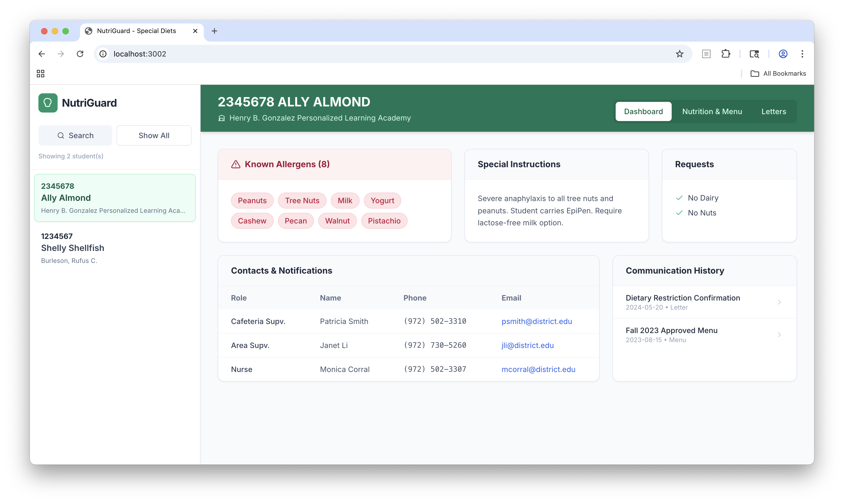Image resolution: width=844 pixels, height=504 pixels.
Task: Click the Show All button
Action: pos(154,135)
